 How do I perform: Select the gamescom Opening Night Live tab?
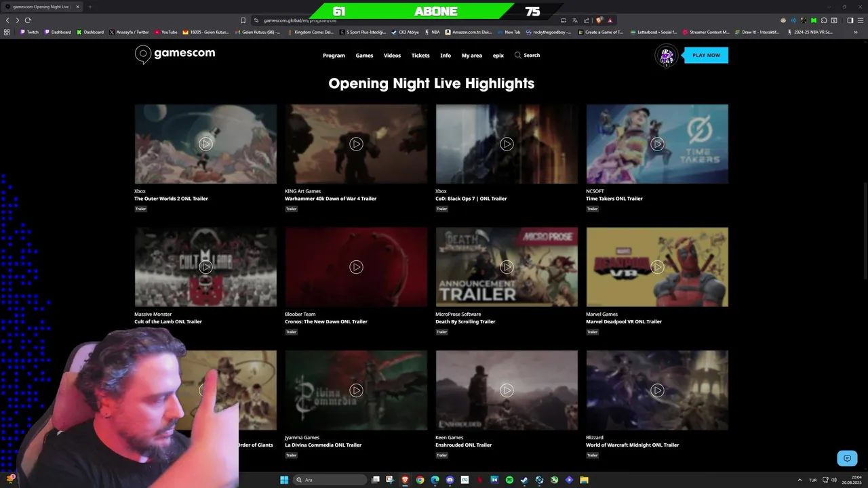[x=41, y=7]
